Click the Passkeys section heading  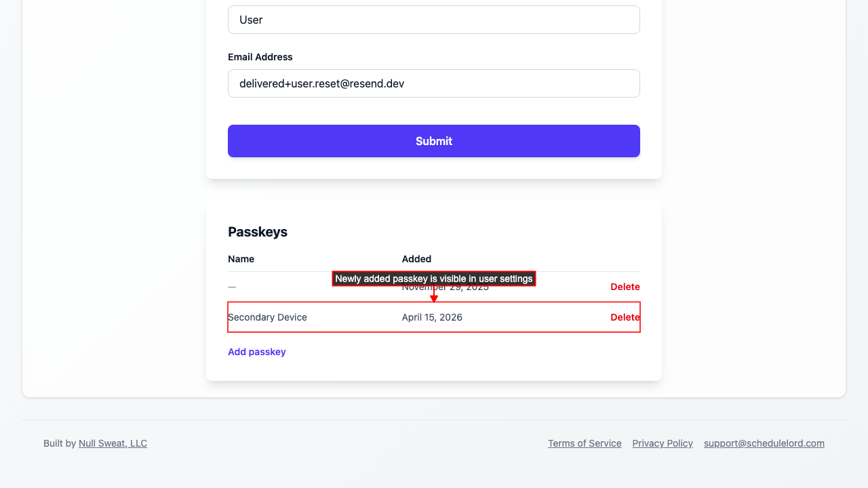[258, 232]
